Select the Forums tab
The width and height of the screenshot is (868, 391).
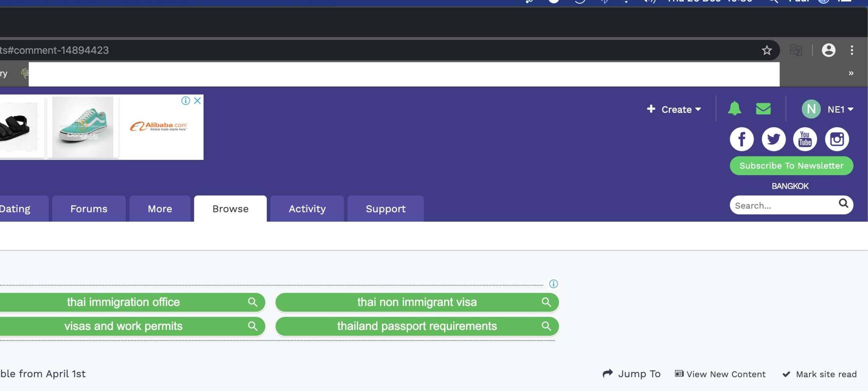(89, 208)
